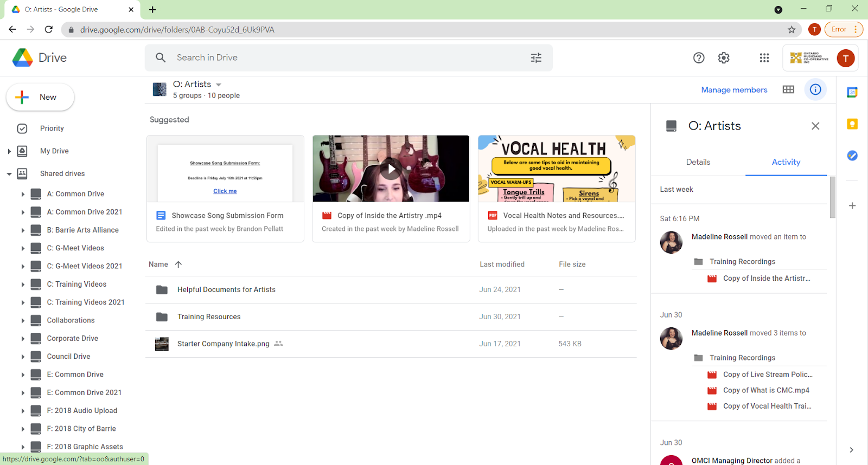Open the Help question mark icon

pos(699,57)
